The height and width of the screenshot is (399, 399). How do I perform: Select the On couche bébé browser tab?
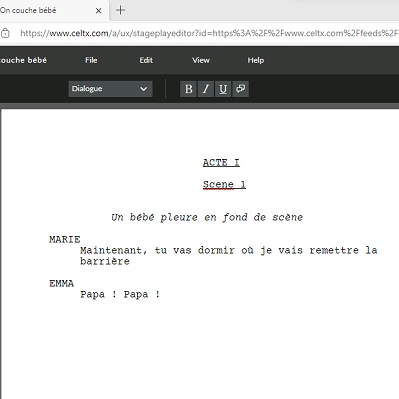(x=53, y=11)
